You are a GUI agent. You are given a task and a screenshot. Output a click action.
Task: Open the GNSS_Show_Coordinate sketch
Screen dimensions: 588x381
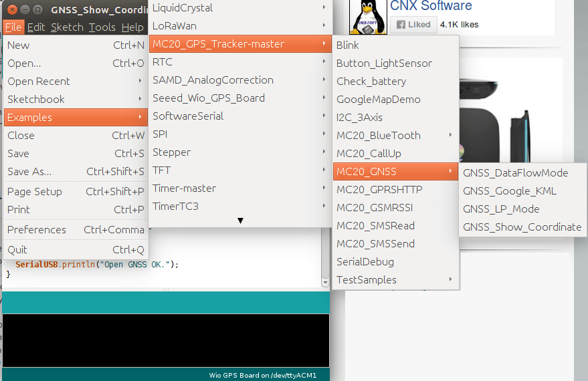tap(522, 227)
